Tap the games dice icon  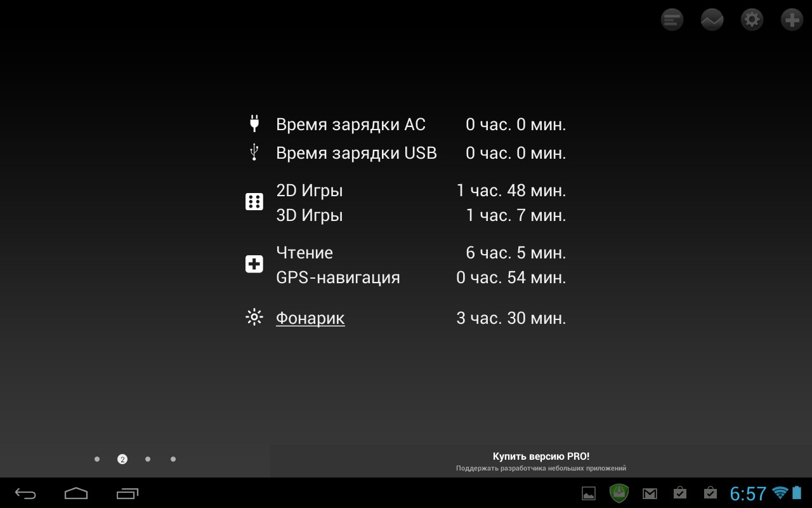click(x=254, y=202)
